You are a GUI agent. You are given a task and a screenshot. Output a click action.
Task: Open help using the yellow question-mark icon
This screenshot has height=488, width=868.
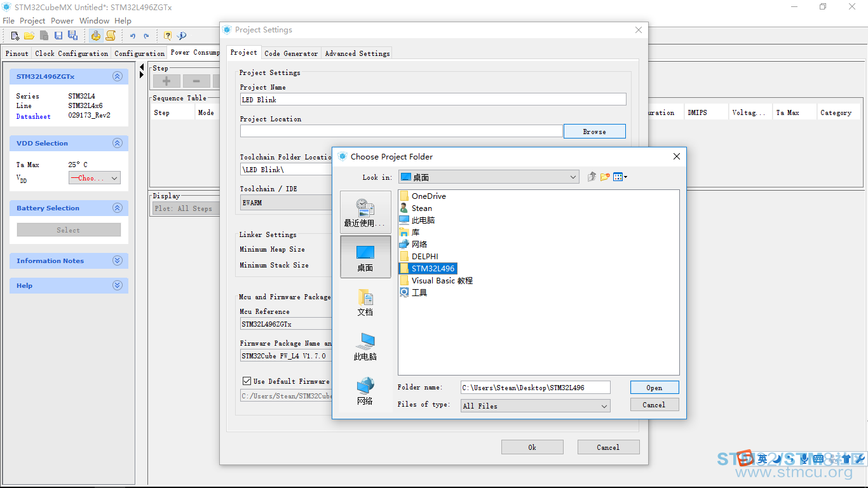tap(168, 36)
